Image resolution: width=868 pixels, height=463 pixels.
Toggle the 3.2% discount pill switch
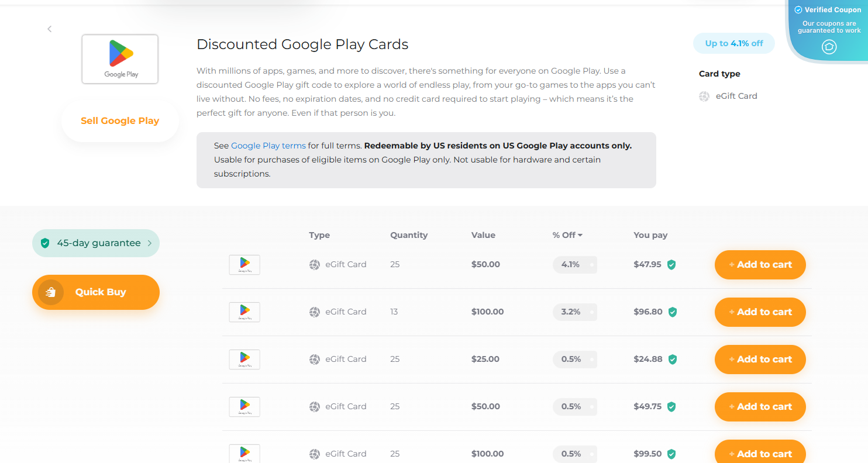[591, 312]
